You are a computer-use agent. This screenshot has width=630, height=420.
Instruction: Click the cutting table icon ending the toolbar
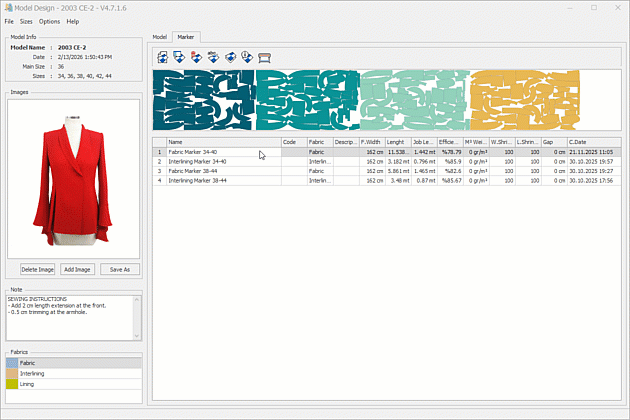click(265, 56)
